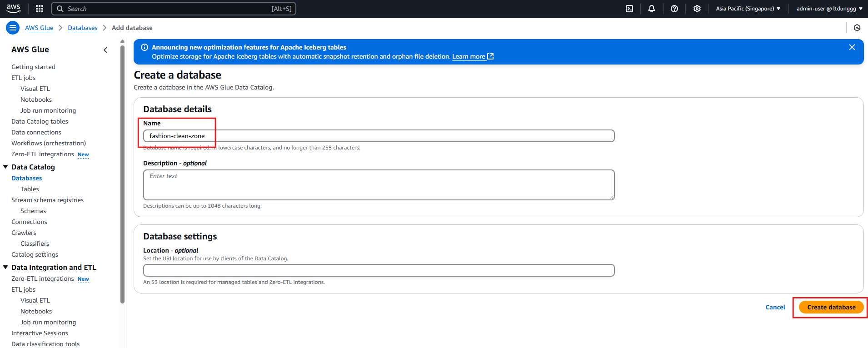Toggle the hamburger navigation menu
Viewport: 868px width, 348px height.
tap(13, 28)
